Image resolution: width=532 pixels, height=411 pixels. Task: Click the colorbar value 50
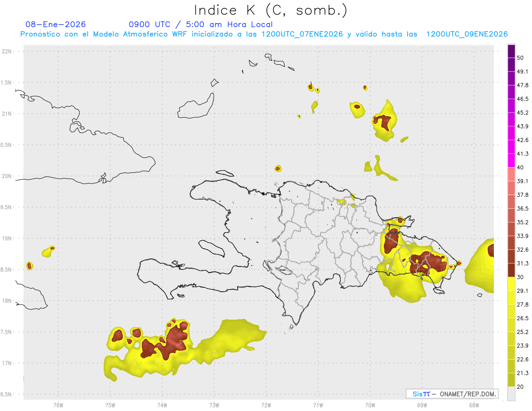point(521,58)
